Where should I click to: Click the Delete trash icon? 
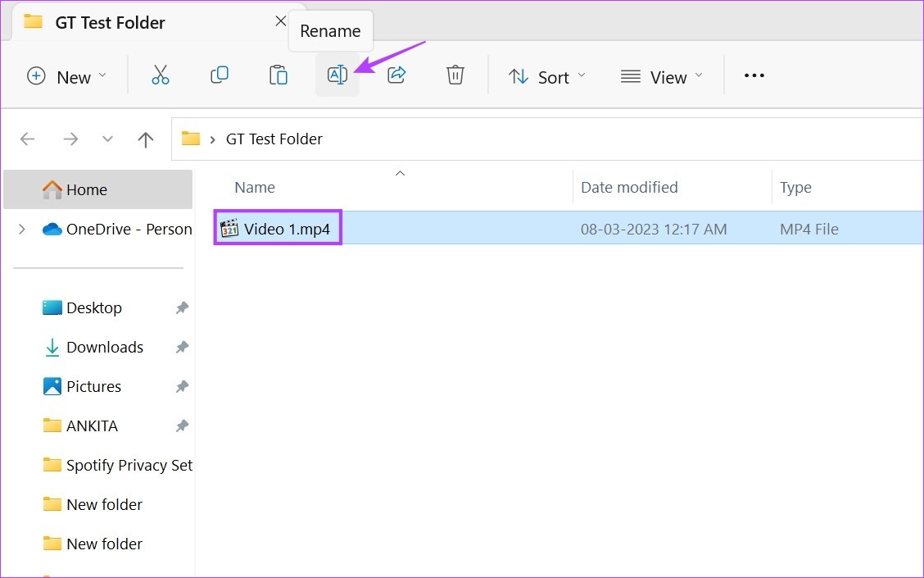[x=455, y=75]
